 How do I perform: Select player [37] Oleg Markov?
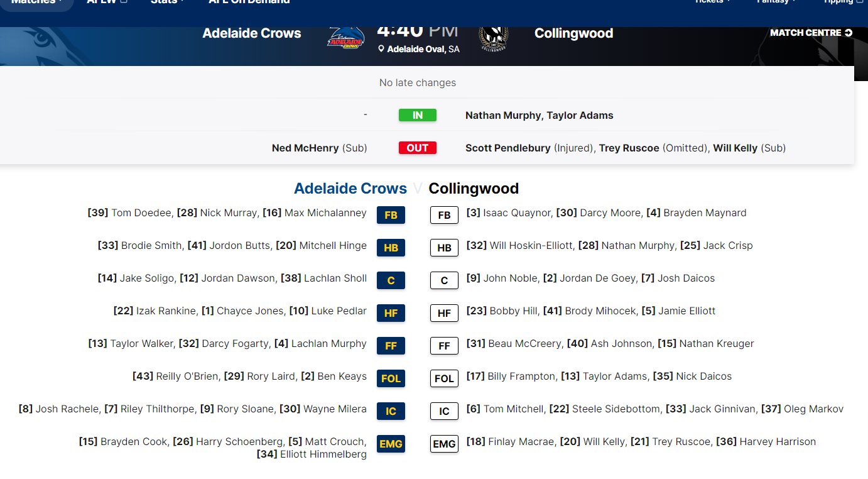click(802, 409)
